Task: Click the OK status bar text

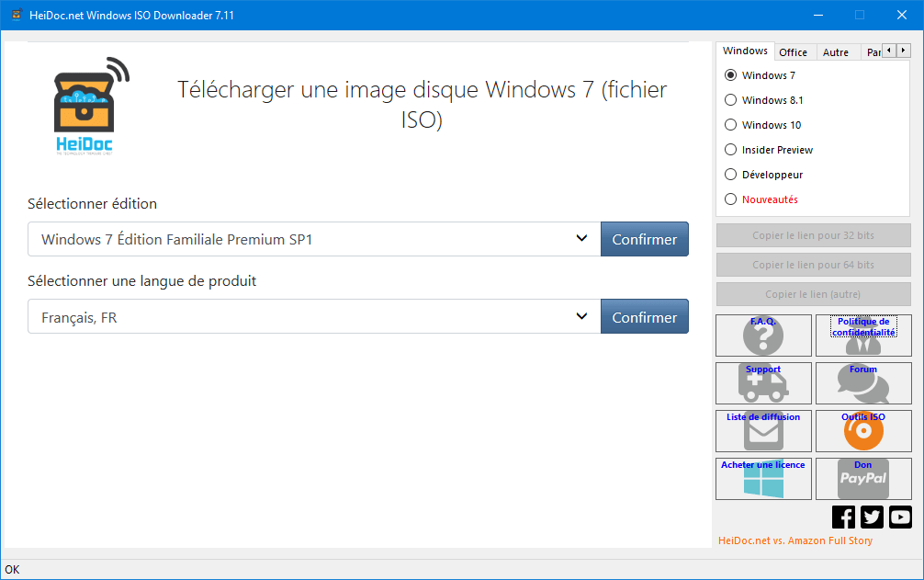Action: [x=12, y=569]
